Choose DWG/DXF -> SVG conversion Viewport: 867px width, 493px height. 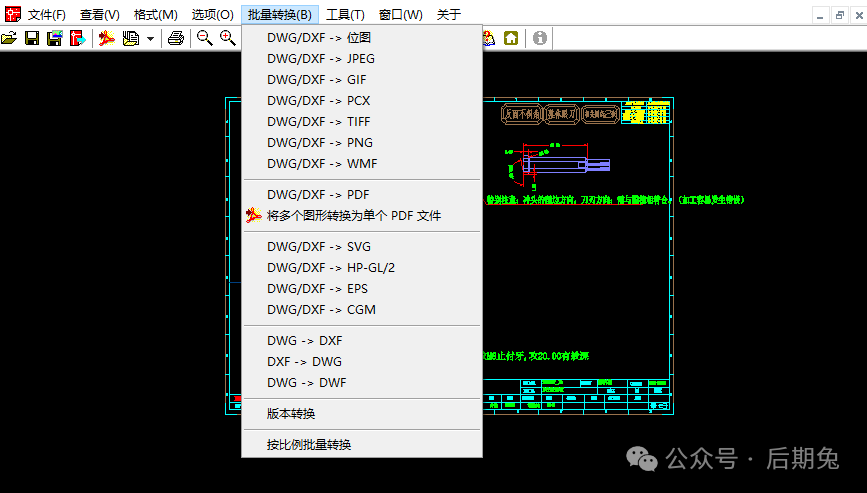pyautogui.click(x=362, y=246)
